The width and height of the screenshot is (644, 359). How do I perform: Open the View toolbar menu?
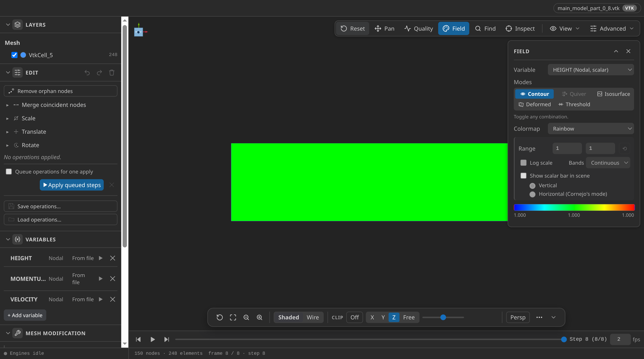click(x=564, y=29)
